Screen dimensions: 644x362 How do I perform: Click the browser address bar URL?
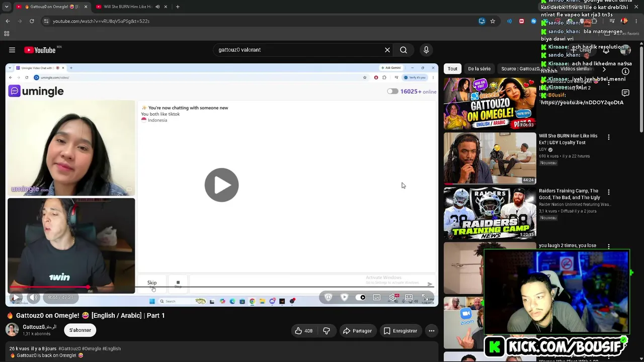point(101,21)
